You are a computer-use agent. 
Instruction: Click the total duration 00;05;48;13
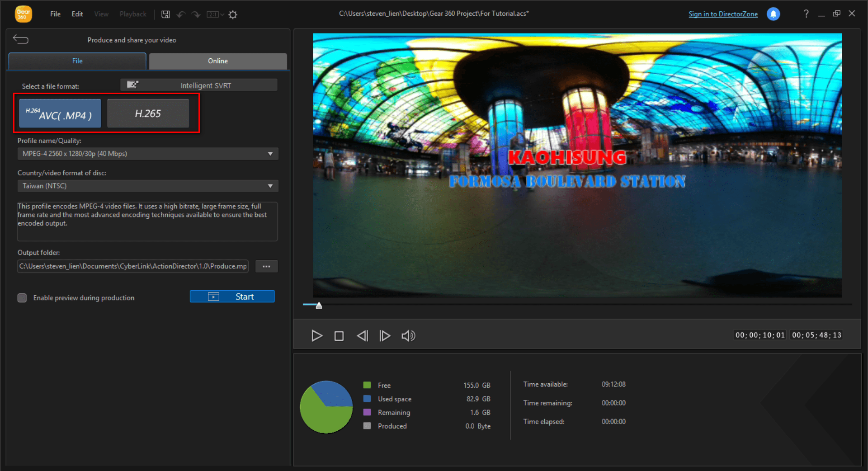pos(816,335)
